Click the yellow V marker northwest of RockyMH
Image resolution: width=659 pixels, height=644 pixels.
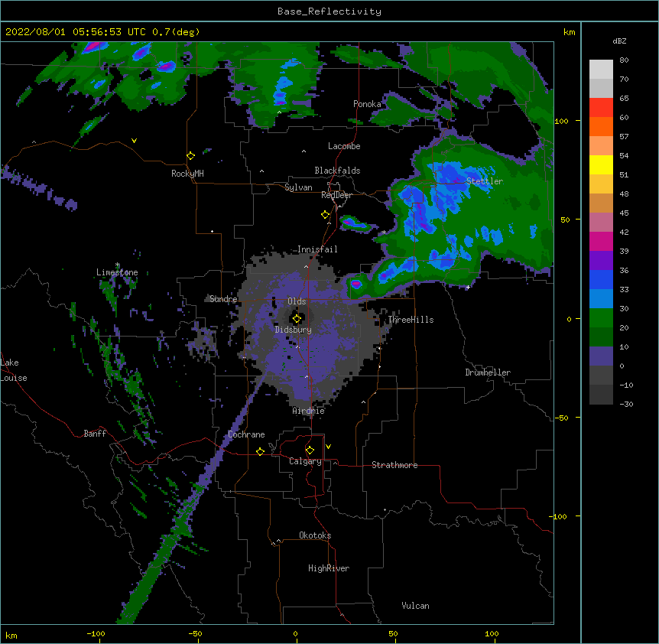coord(134,141)
